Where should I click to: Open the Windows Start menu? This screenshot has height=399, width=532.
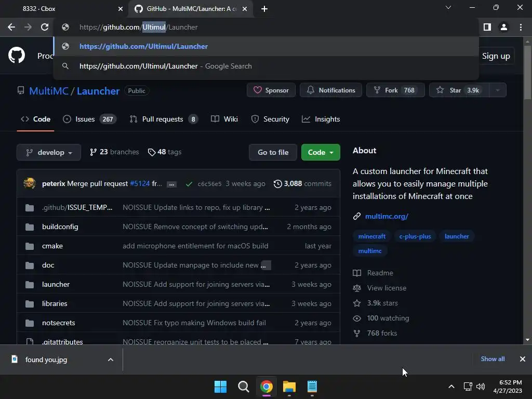point(220,387)
